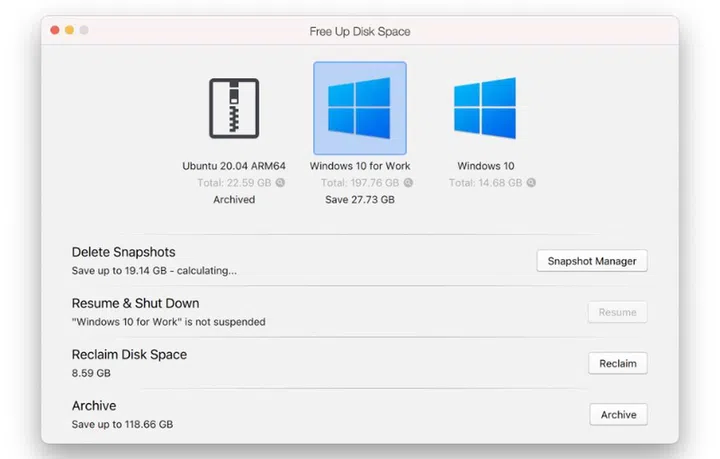This screenshot has width=720, height=459.
Task: Click magnifier icon next to Total: 14.68 GB
Action: (x=531, y=183)
